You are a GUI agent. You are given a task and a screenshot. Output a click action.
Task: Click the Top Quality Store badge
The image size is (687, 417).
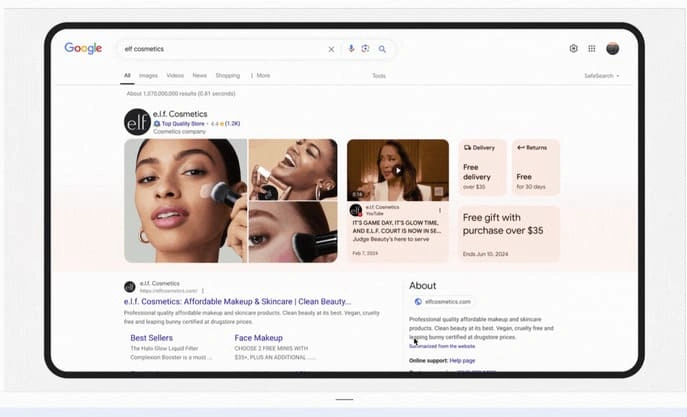tap(179, 124)
